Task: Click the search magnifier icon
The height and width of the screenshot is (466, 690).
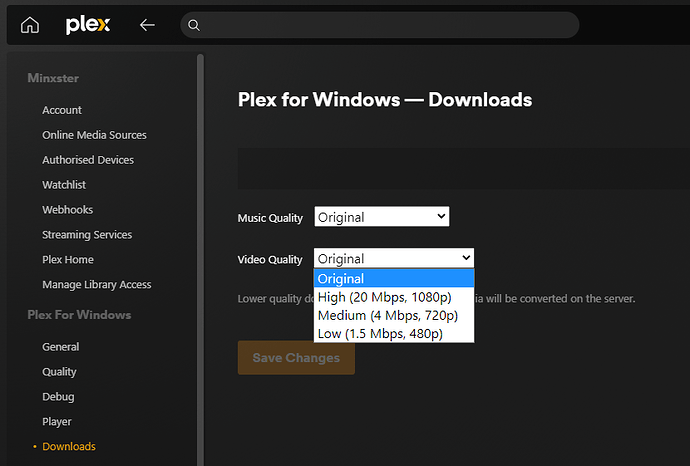Action: pyautogui.click(x=195, y=25)
